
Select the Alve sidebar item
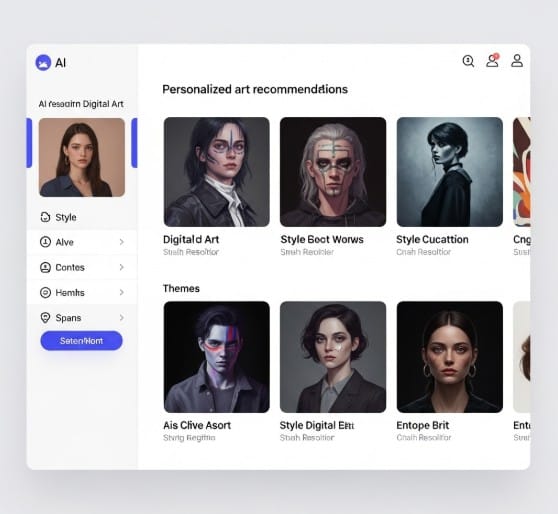tap(82, 242)
